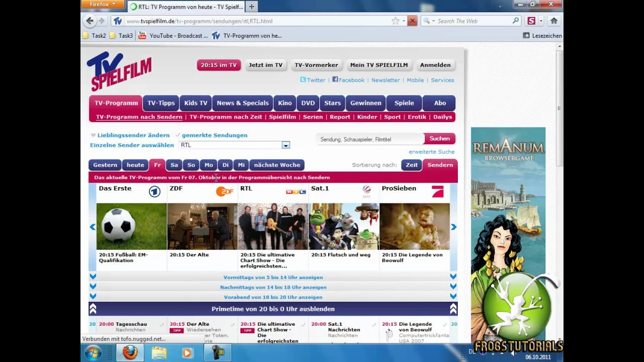
Task: Click the Serien submenu link
Action: click(x=312, y=117)
